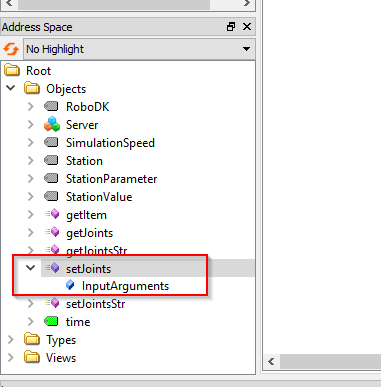Viewport: 381px width, 387px height.
Task: Expand the setJointsStr method
Action: click(x=31, y=304)
